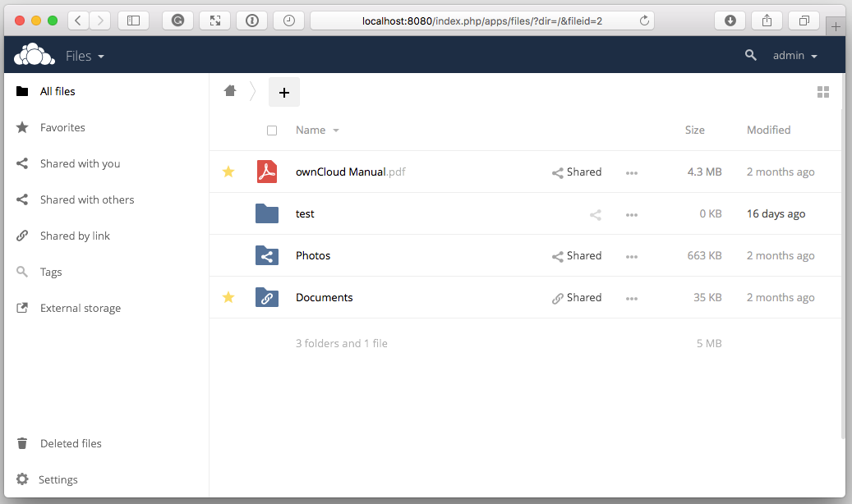This screenshot has height=504, width=852.
Task: Reload the page with refresh icon
Action: pyautogui.click(x=644, y=21)
